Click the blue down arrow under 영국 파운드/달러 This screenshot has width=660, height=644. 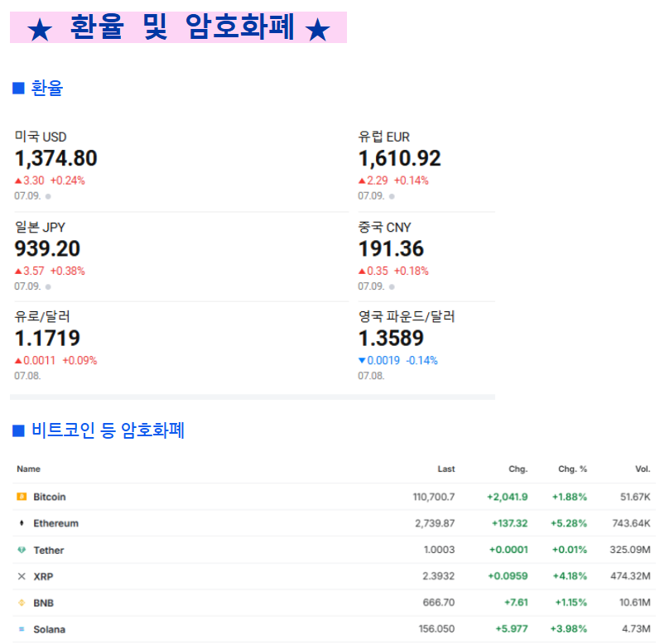click(362, 360)
